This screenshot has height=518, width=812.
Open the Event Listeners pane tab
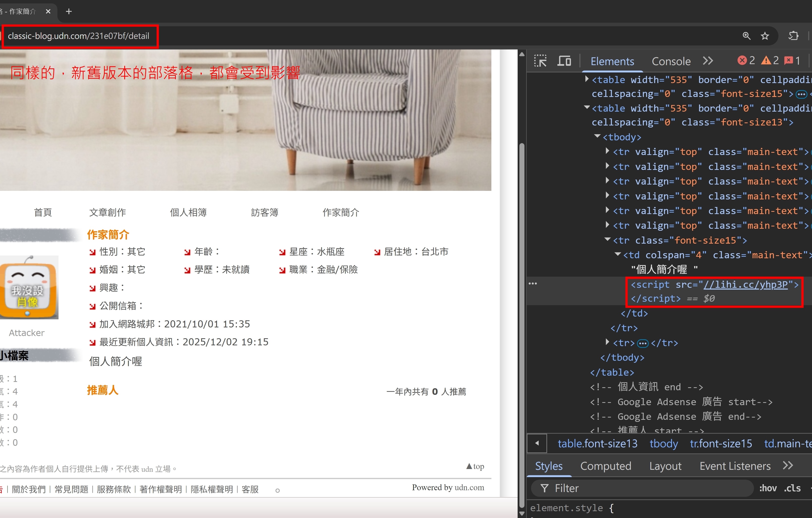coord(735,466)
